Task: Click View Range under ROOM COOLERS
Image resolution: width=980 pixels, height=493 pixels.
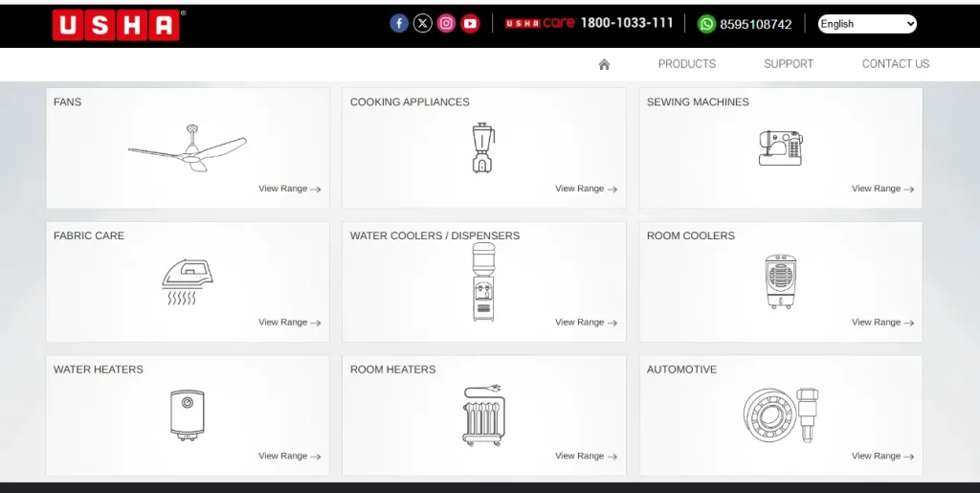Action: (882, 323)
